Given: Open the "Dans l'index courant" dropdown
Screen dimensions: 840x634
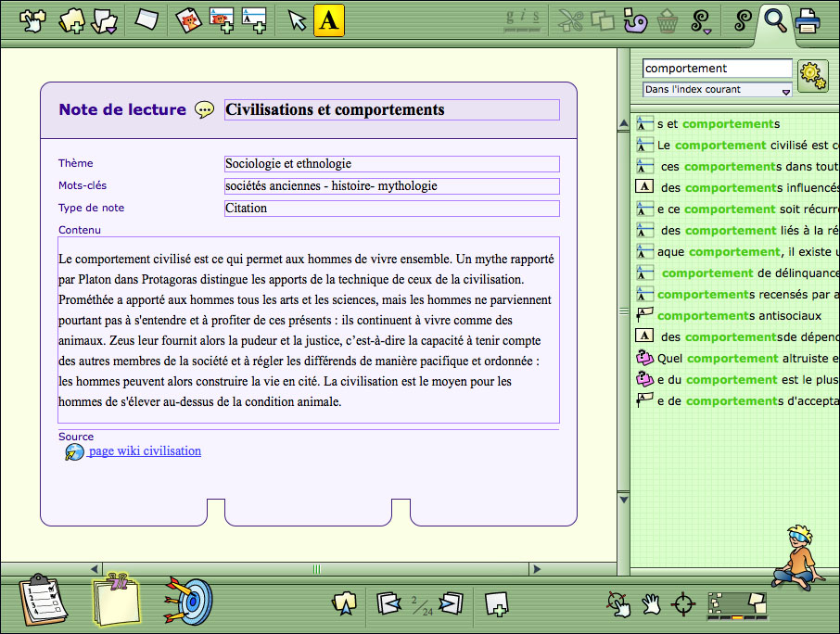Looking at the screenshot, I should [717, 89].
